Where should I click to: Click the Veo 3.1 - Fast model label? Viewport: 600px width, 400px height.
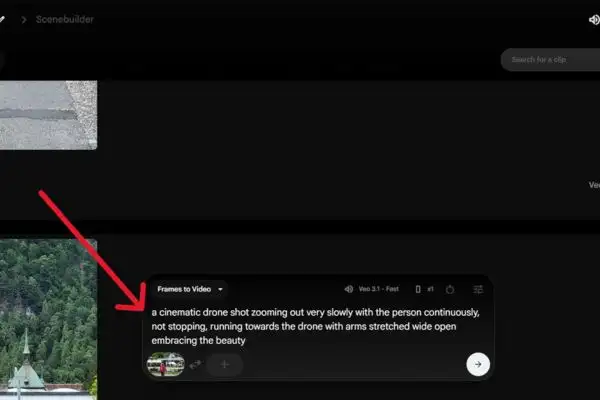pos(378,289)
